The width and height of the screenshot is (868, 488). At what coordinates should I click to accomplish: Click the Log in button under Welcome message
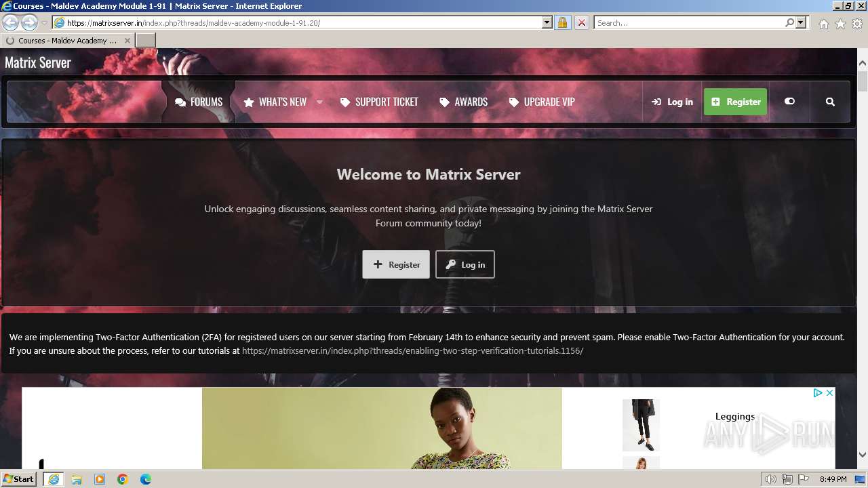click(465, 264)
